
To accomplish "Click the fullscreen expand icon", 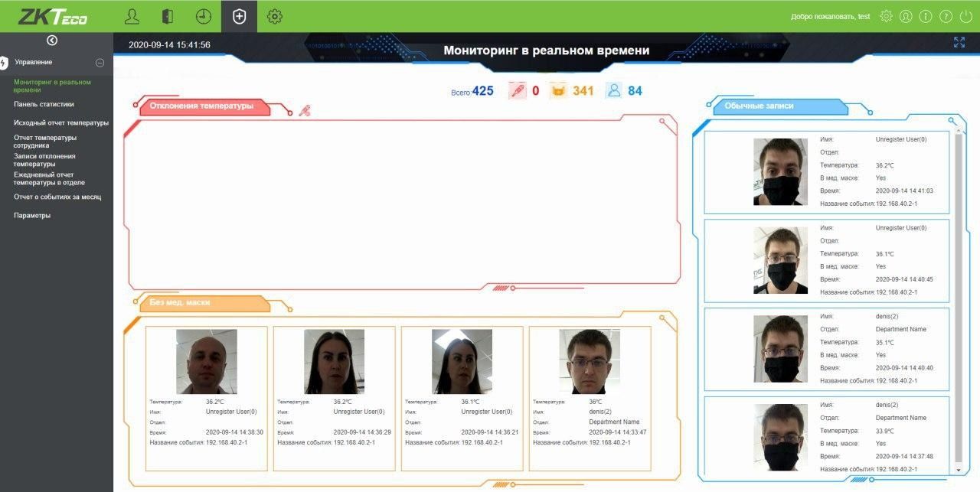I will pos(959,43).
